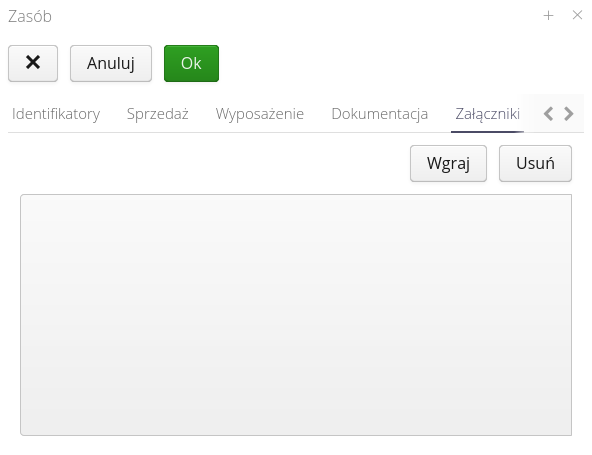Cancel changes with the Anuluj button
The image size is (592, 455).
[111, 63]
